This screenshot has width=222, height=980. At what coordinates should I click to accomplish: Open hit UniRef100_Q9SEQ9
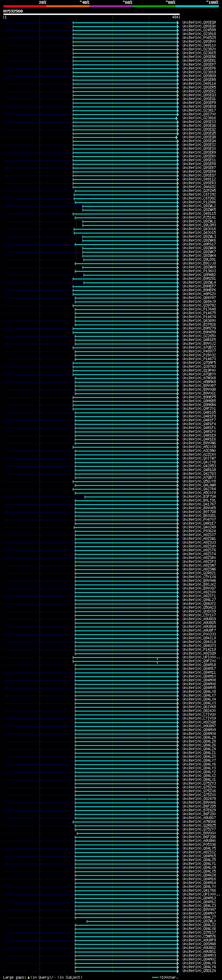pyautogui.click(x=199, y=23)
